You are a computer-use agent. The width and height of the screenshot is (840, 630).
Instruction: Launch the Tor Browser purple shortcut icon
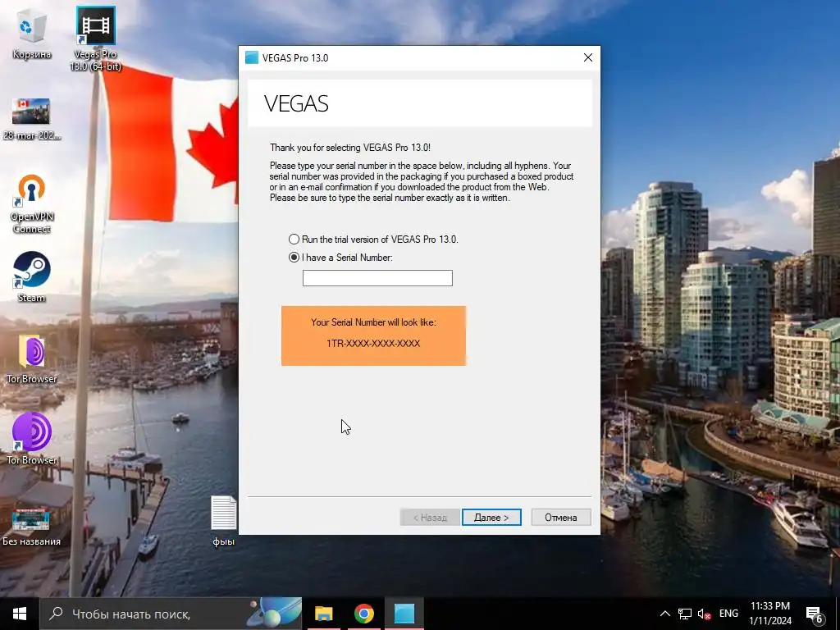pyautogui.click(x=32, y=438)
